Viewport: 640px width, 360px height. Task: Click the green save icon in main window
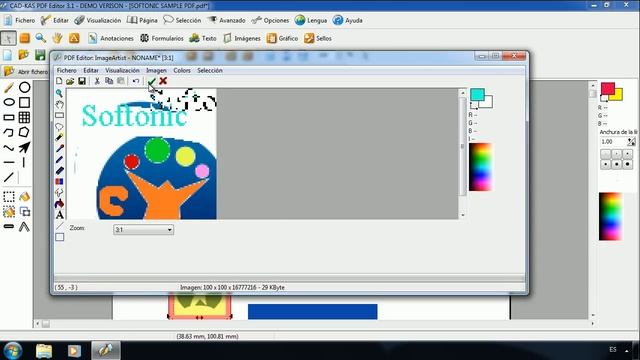pos(40,55)
